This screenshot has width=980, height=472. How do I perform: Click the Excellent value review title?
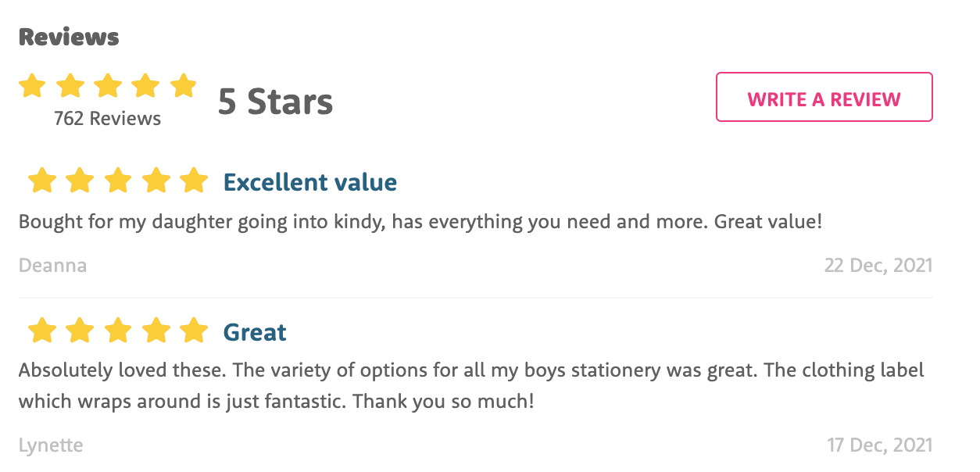309,181
